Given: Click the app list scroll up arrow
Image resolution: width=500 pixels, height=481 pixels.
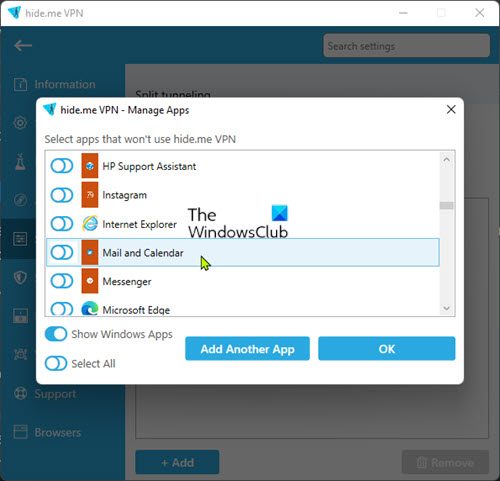Looking at the screenshot, I should 446,160.
